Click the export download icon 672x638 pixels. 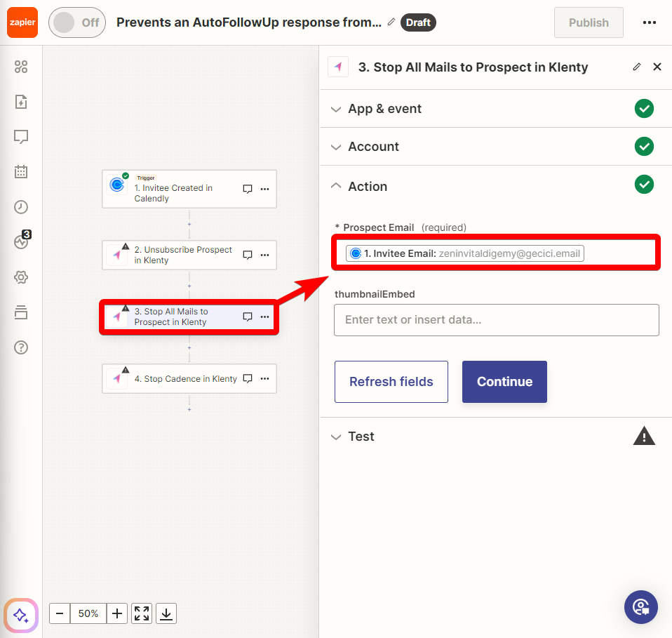166,613
